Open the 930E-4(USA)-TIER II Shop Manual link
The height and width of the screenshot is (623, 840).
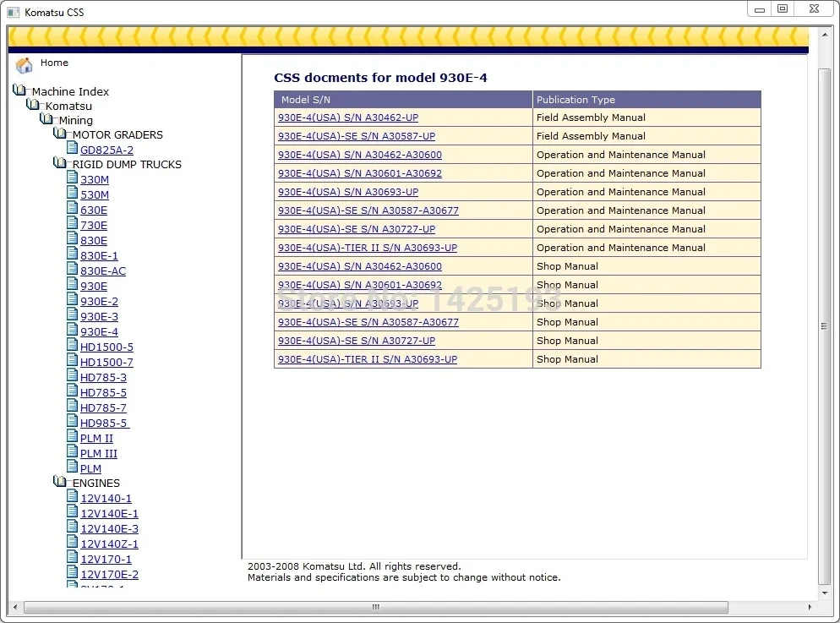point(368,359)
